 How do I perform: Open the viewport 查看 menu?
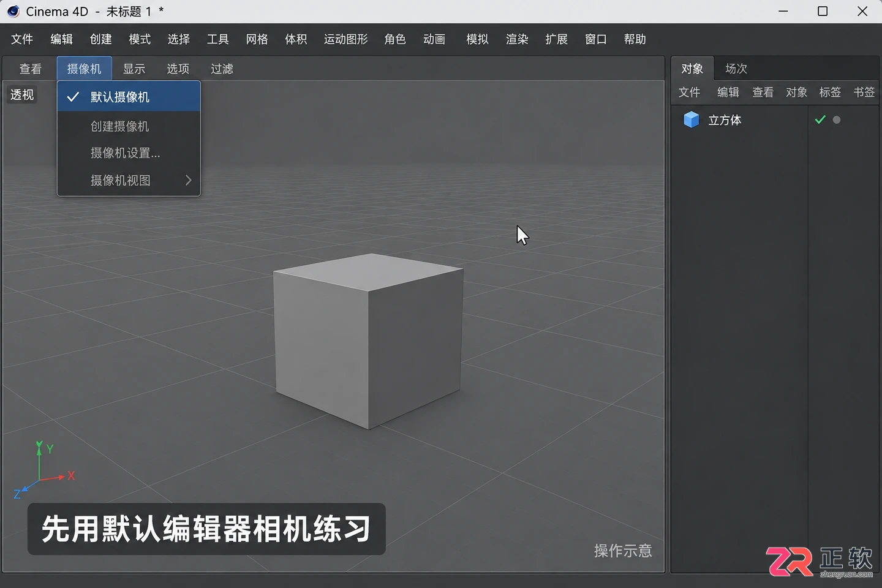coord(31,69)
